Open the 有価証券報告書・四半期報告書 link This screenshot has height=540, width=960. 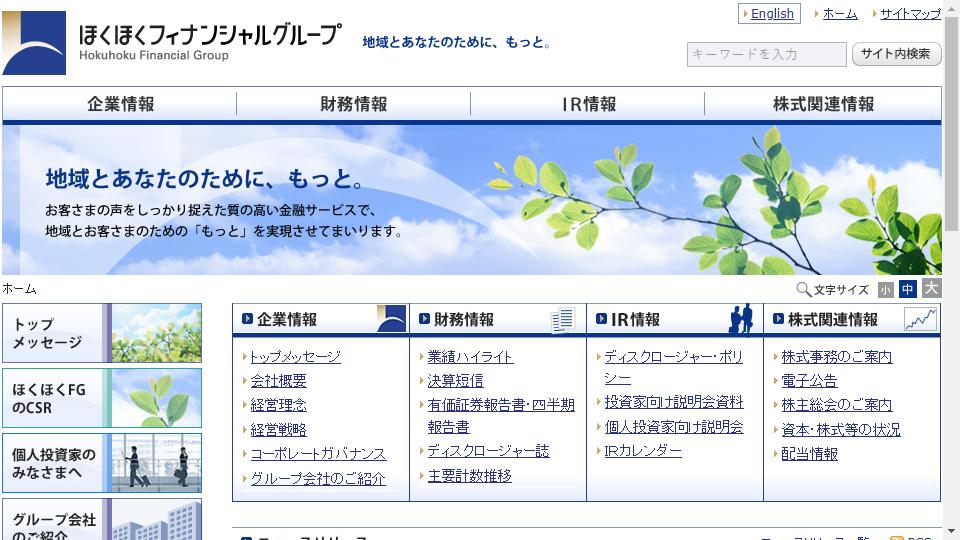click(x=501, y=416)
